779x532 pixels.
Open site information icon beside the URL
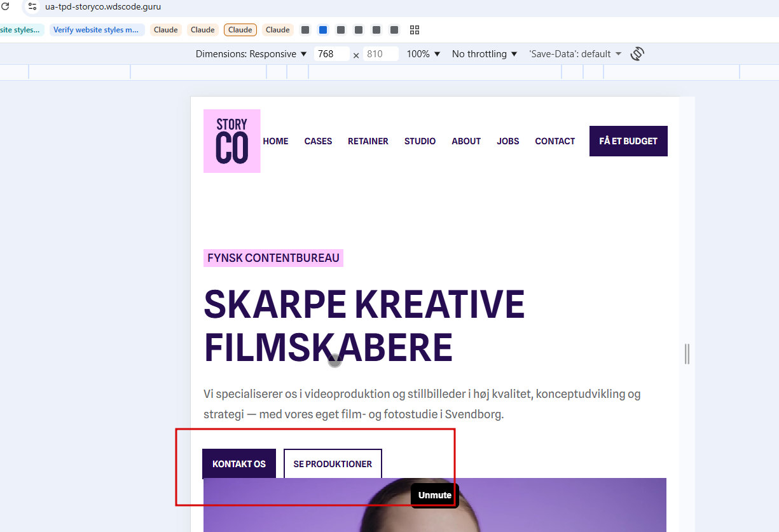[32, 7]
